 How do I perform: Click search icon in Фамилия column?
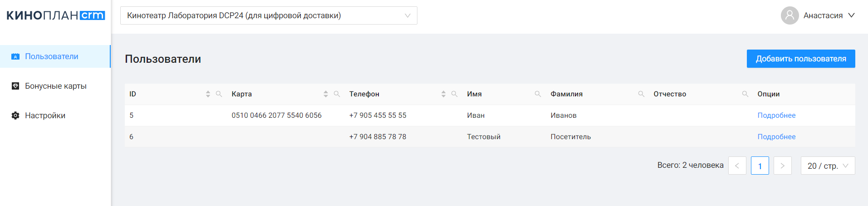[x=641, y=94]
